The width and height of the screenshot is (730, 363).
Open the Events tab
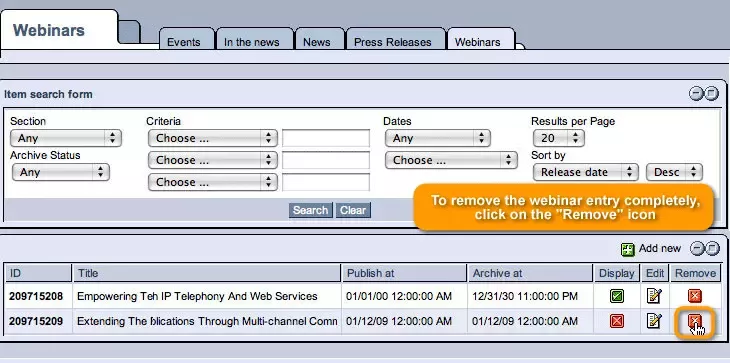pos(183,42)
